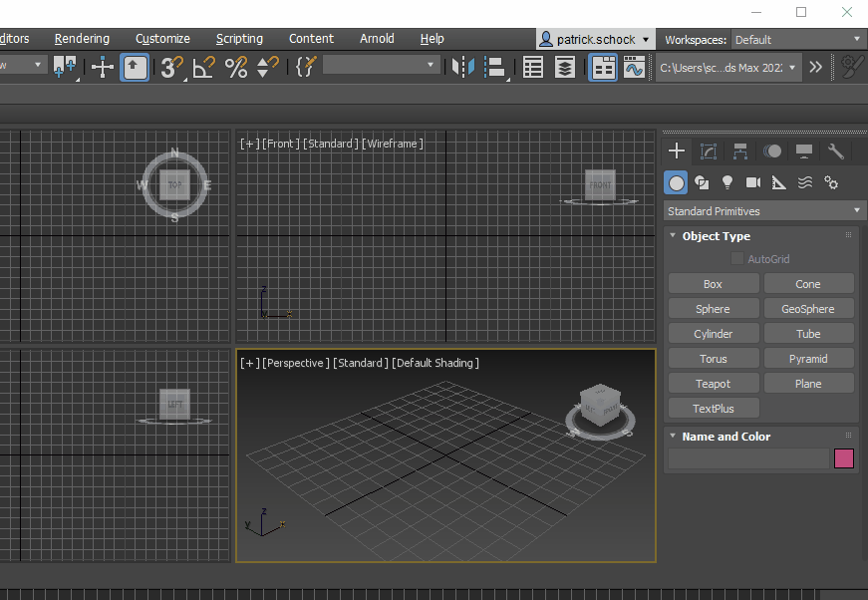Viewport: 868px width, 600px height.
Task: Open the Workspaces Default dropdown
Action: (x=798, y=40)
